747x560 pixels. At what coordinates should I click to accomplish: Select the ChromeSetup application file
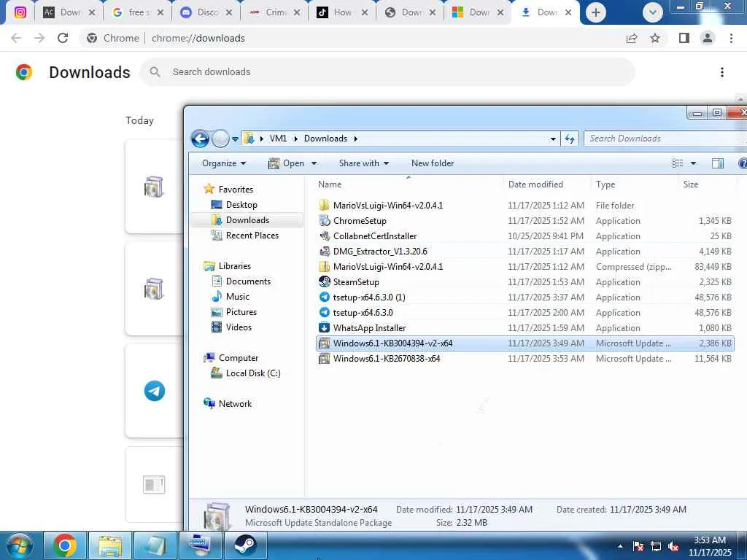(525, 221)
